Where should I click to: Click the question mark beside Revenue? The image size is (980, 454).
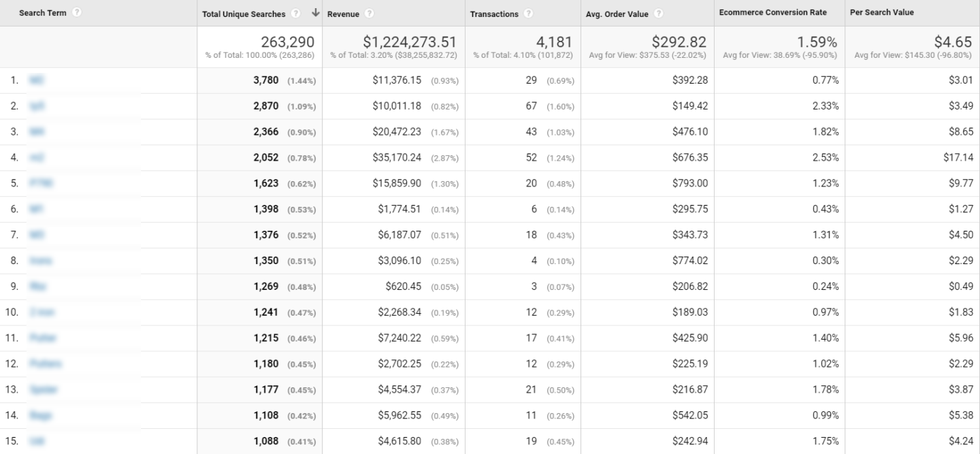point(369,14)
